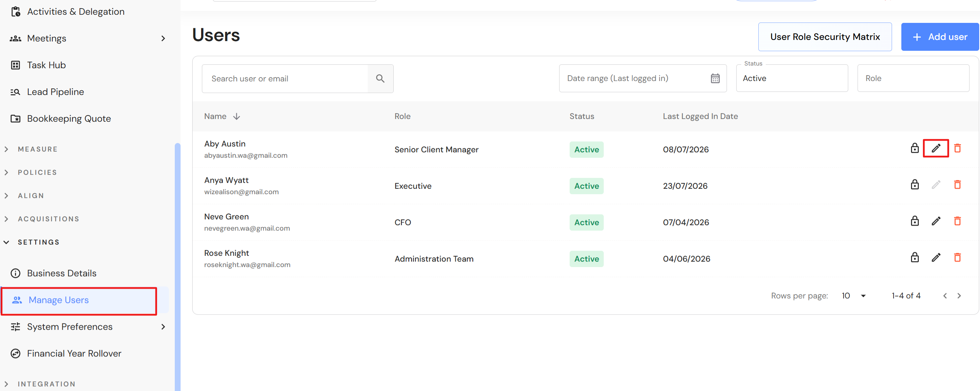Change the rows per page dropdown

[854, 296]
